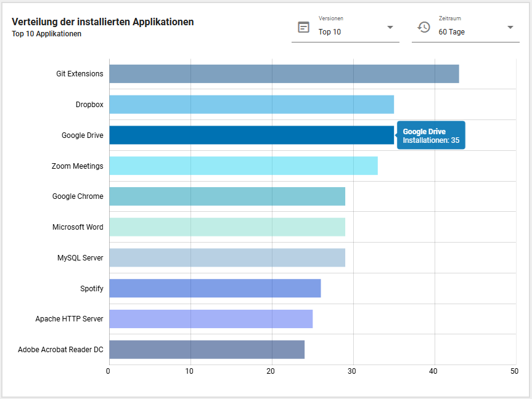Click the Adobe Acrobat Reader DC bar
This screenshot has width=532, height=399.
pos(207,350)
